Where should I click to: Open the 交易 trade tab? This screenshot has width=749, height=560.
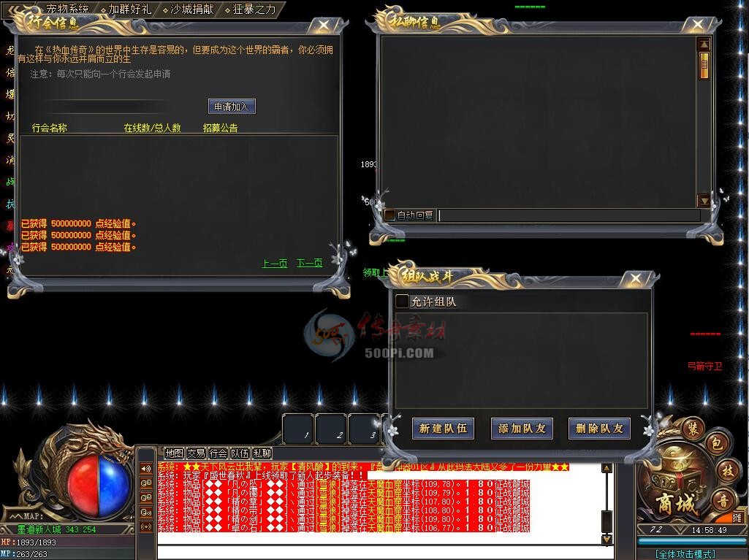(196, 453)
